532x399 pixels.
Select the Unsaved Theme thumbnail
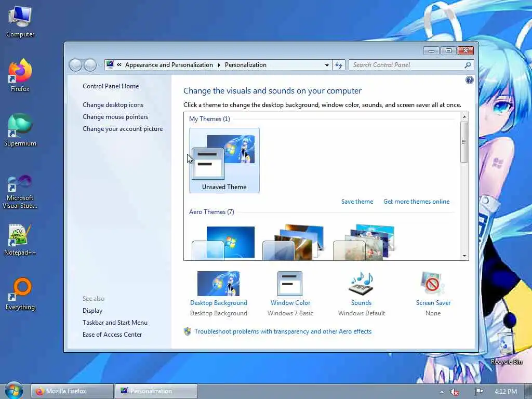click(x=224, y=161)
